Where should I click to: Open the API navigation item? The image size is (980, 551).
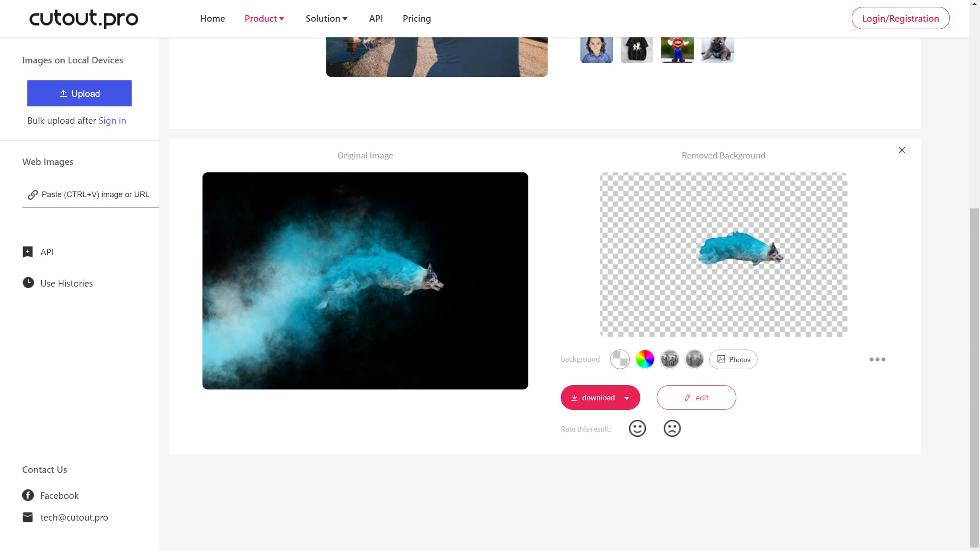[375, 18]
